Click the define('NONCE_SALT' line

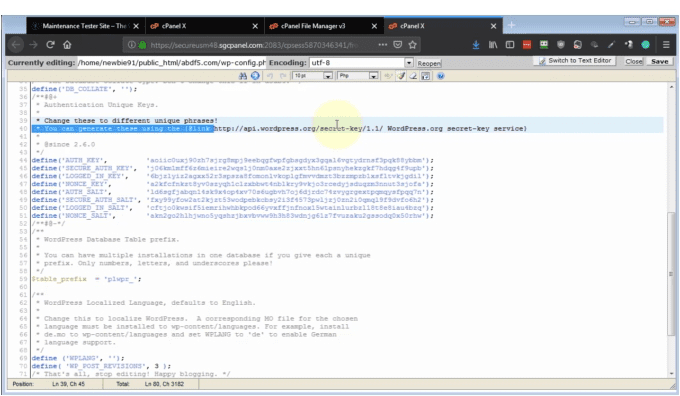click(x=232, y=216)
